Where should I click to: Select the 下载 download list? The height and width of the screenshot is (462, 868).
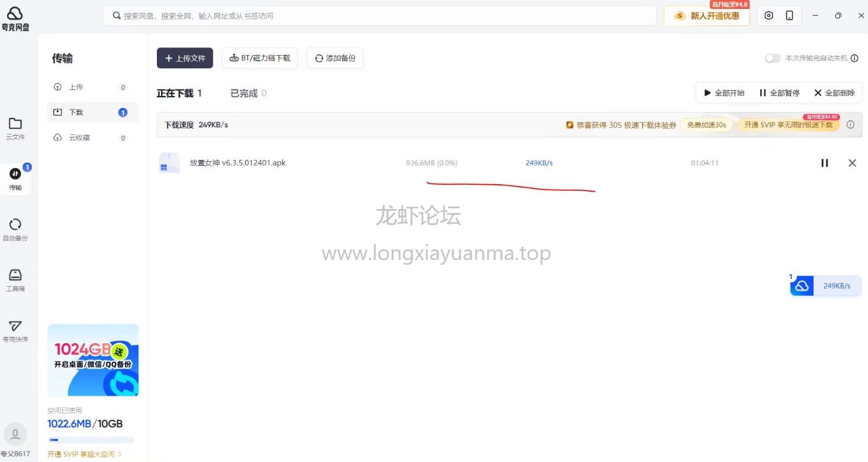(x=92, y=113)
